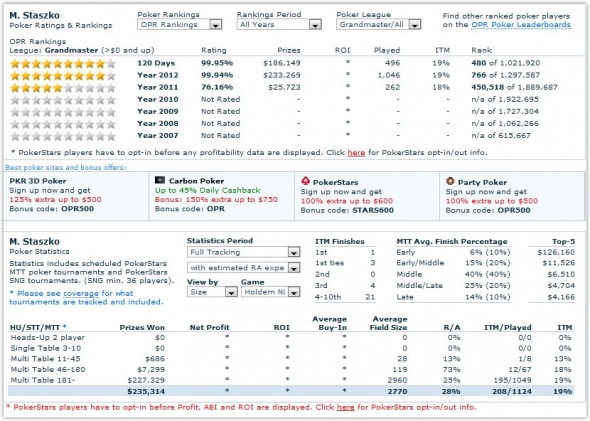This screenshot has height=421, width=590.
Task: Click the '4-10th' ITM Finishes row
Action: tap(345, 297)
